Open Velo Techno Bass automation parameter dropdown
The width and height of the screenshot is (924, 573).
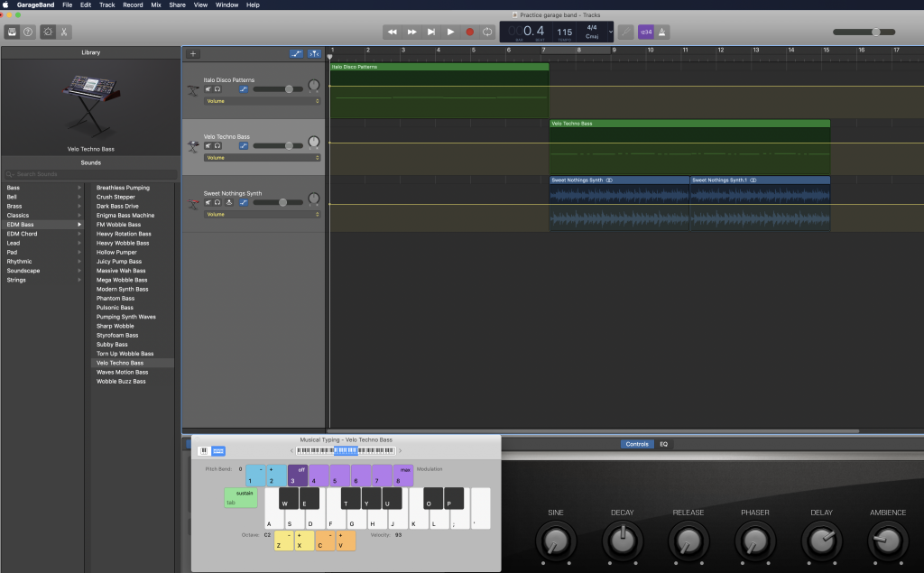click(263, 158)
